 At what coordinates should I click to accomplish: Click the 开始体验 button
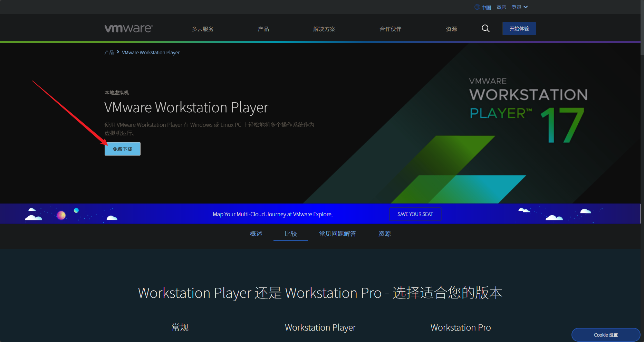tap(519, 29)
